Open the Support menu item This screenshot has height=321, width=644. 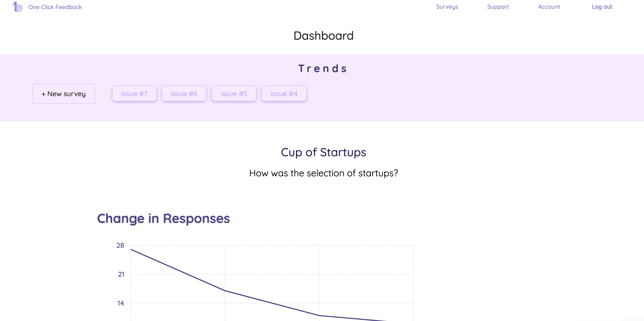click(498, 7)
